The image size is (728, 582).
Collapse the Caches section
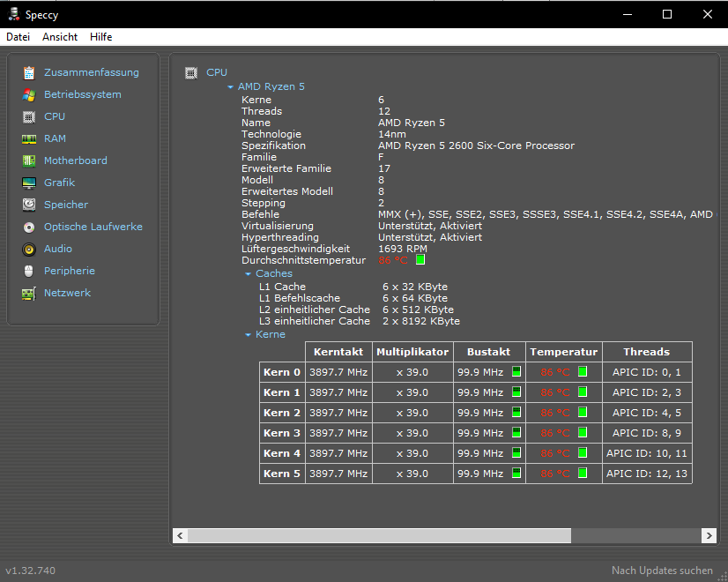(248, 274)
